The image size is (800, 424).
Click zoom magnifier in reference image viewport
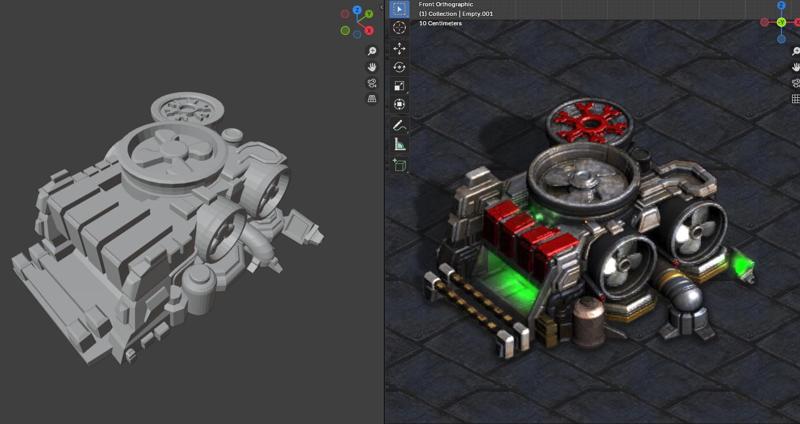pos(795,51)
